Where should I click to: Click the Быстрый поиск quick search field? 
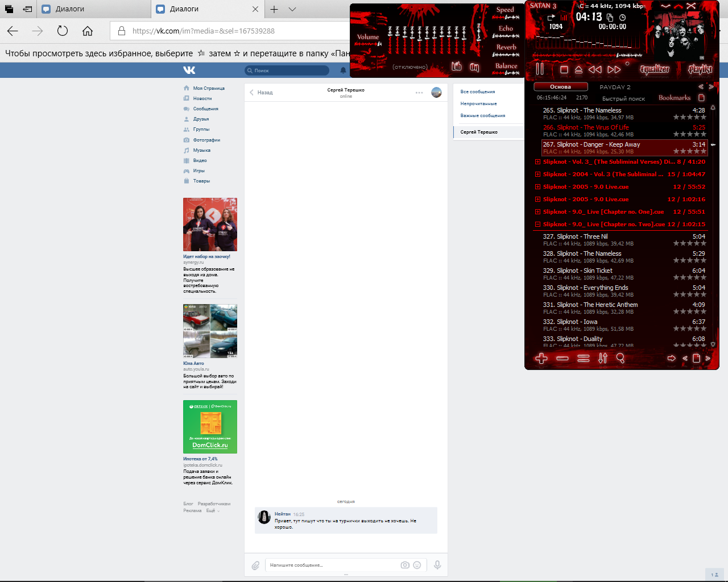click(623, 98)
